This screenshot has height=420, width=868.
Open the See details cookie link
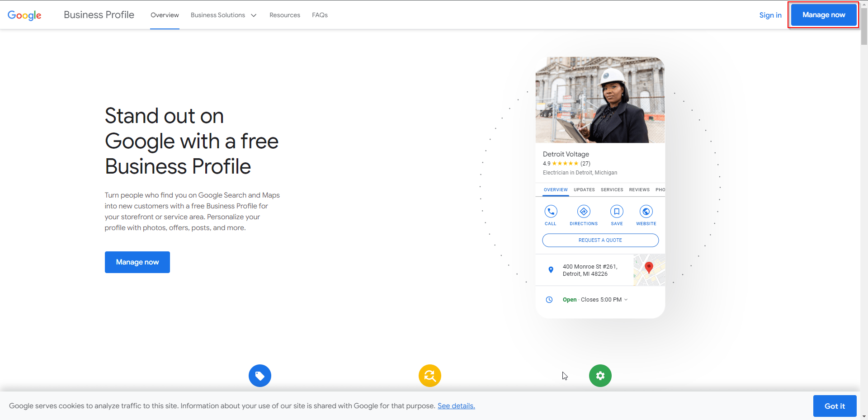coord(456,406)
